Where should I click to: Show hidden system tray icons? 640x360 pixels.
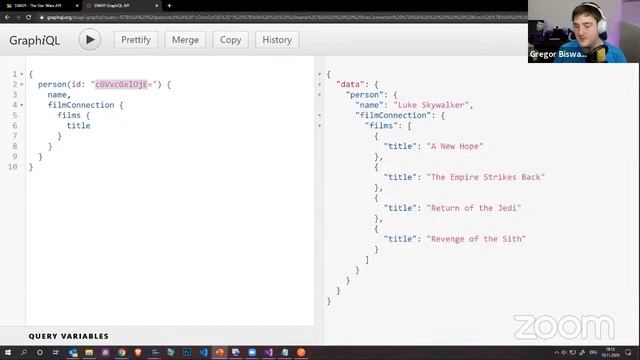(x=556, y=353)
